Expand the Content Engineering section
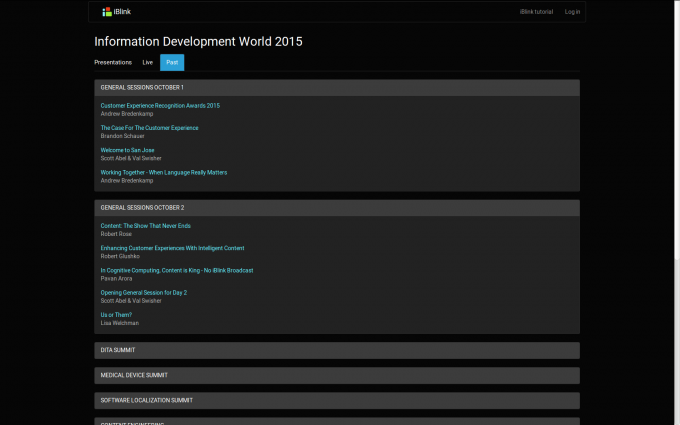This screenshot has height=425, width=680. coord(337,422)
